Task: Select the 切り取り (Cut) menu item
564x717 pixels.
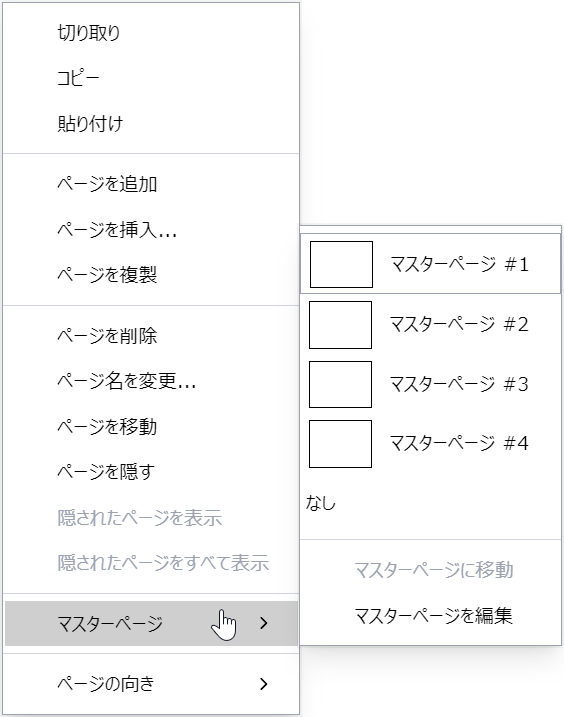Action: tap(151, 33)
